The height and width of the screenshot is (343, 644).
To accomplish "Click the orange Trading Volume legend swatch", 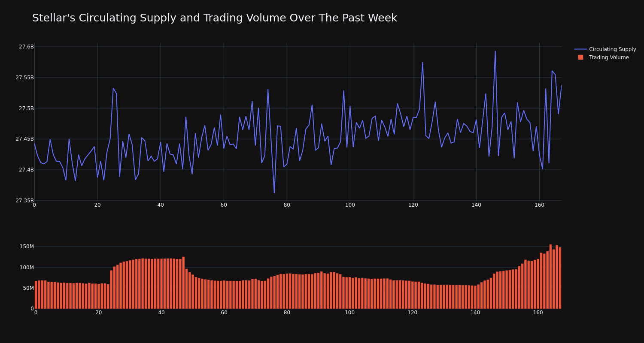I will click(x=580, y=57).
